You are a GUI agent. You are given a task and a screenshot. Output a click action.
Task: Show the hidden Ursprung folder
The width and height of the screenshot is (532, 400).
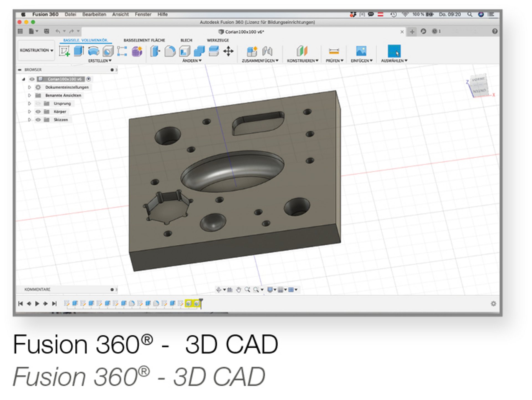pos(38,104)
